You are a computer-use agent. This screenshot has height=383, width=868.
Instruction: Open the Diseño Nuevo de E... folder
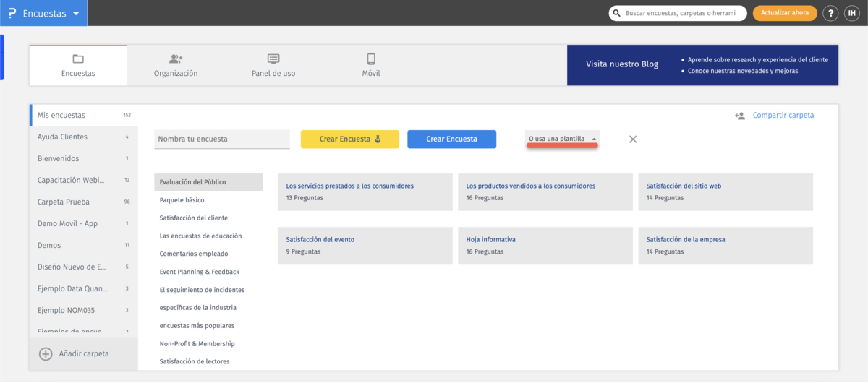click(x=84, y=267)
